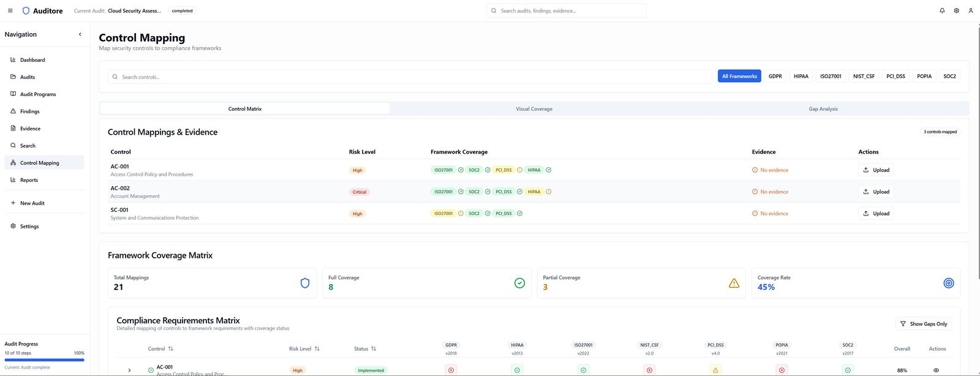The height and width of the screenshot is (376, 980).
Task: Click the PCI_DSS badge in the AC-001 row
Action: click(x=503, y=170)
